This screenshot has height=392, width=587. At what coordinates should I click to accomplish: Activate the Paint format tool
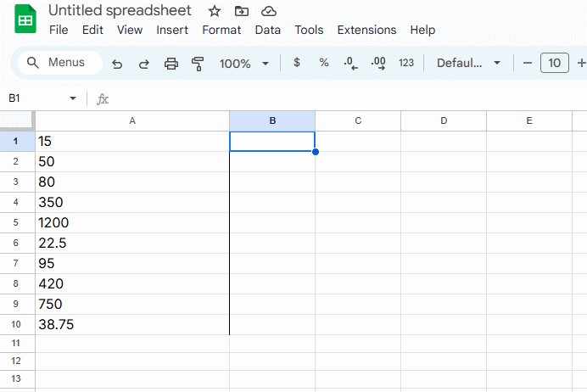tap(198, 64)
